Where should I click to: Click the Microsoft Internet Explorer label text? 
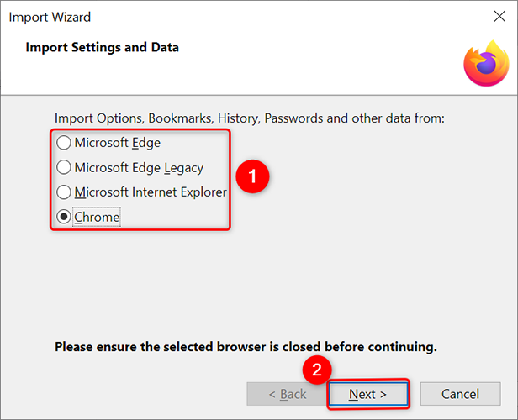click(x=151, y=192)
